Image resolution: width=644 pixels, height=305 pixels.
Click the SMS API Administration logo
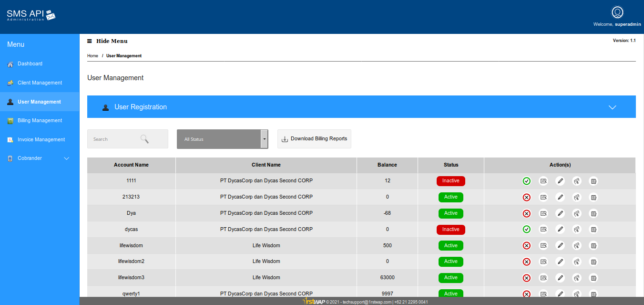31,15
